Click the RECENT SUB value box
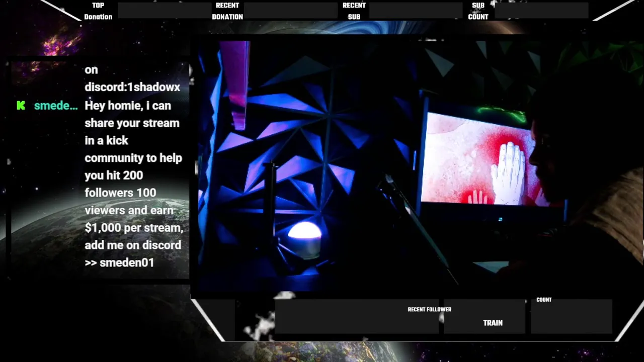Screen dimensions: 644x362 point(416,11)
